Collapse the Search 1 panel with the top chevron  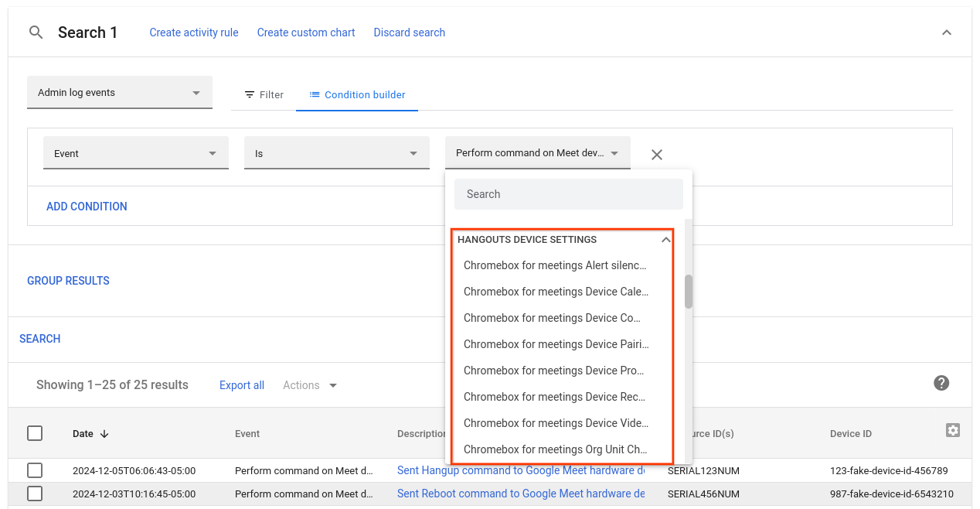pos(947,32)
